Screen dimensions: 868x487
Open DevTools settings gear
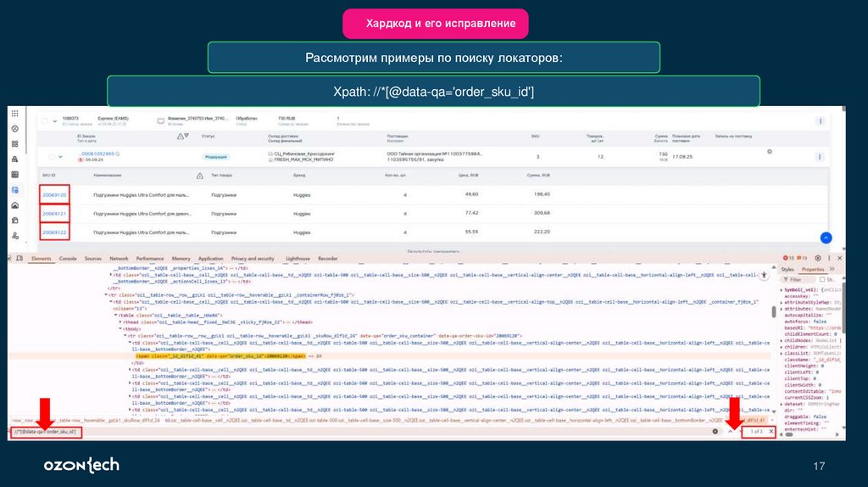(x=818, y=258)
